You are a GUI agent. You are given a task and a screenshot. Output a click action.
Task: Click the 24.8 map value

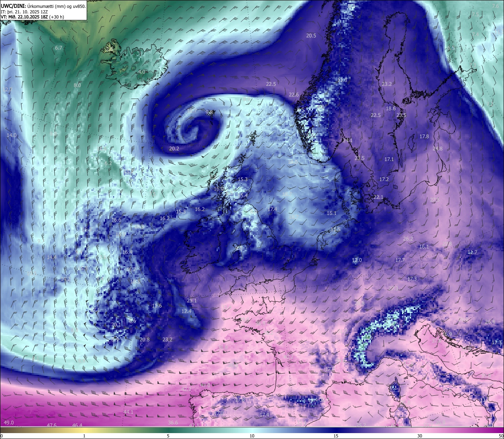(437, 148)
